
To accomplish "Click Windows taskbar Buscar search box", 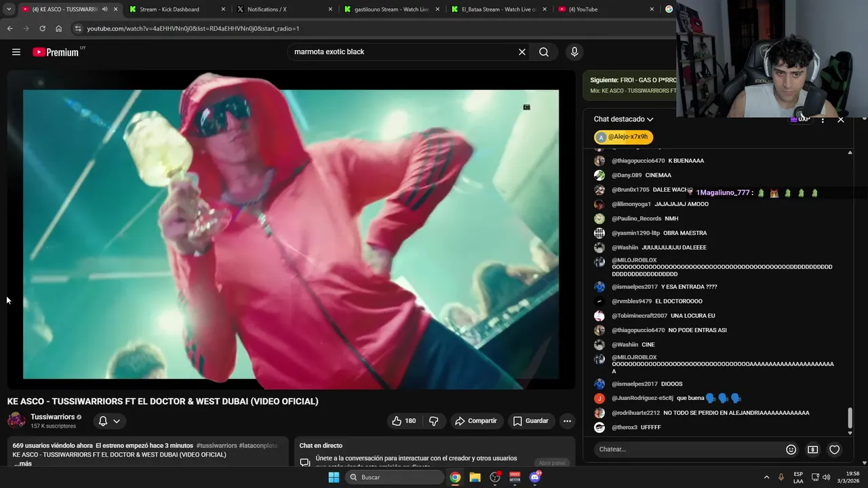I will tap(395, 477).
